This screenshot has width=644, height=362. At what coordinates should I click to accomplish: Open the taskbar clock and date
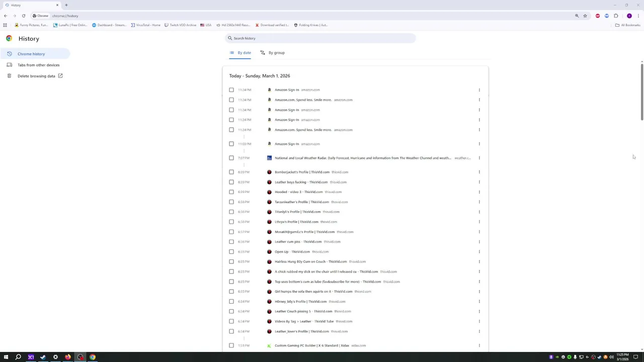tap(622, 357)
